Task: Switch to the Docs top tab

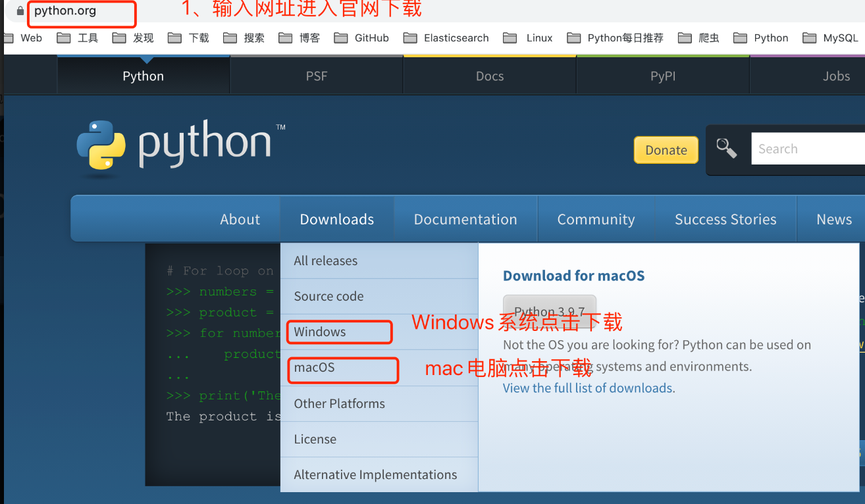Action: (490, 76)
